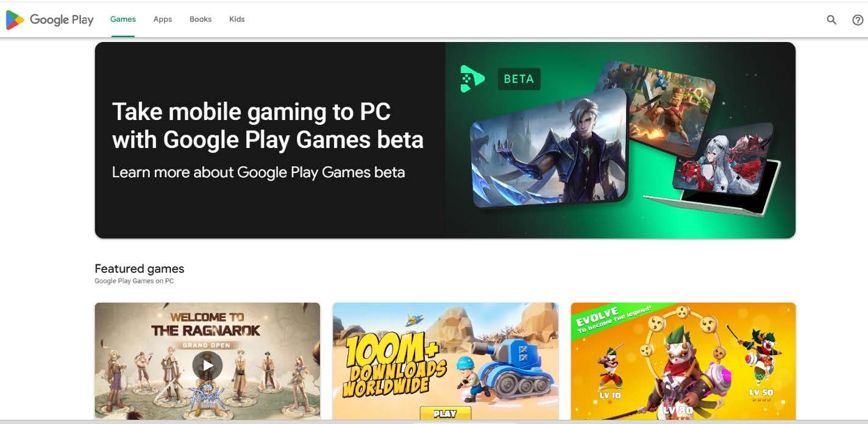Click the Take mobile gaming to PC headline
This screenshot has width=868, height=424.
pos(268,125)
